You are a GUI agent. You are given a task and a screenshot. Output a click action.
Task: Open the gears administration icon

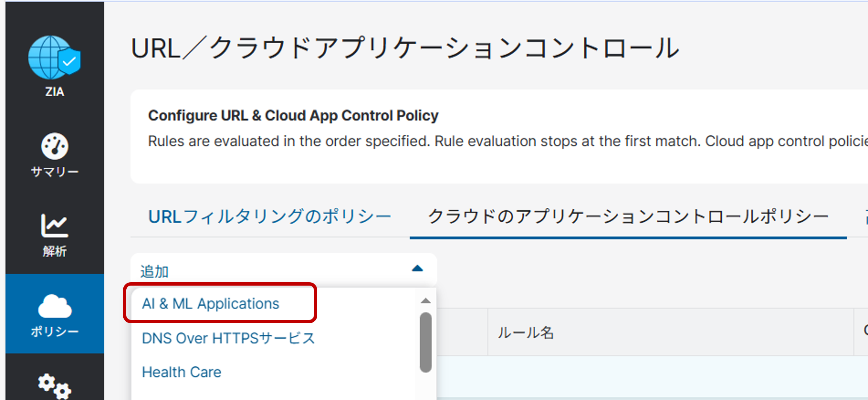[x=55, y=386]
